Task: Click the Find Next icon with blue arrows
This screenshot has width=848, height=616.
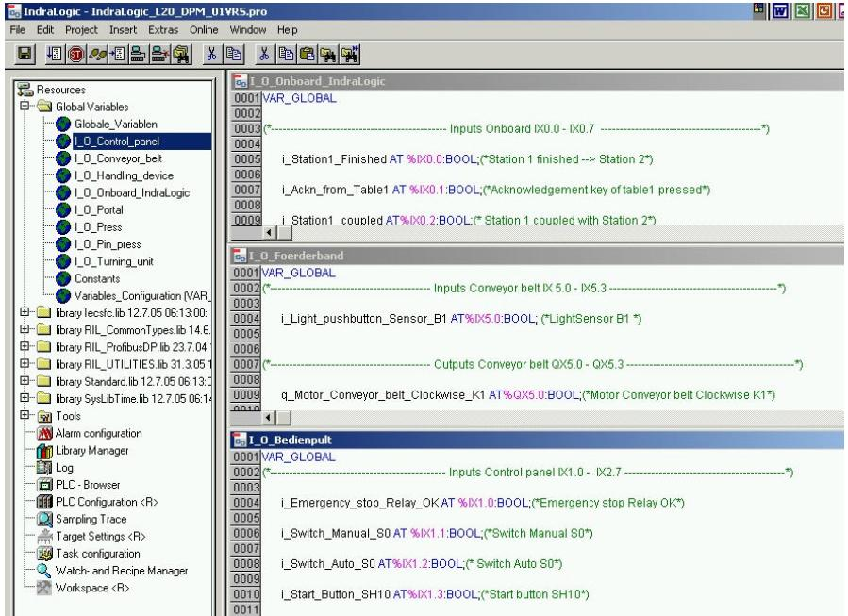Action: pos(349,54)
